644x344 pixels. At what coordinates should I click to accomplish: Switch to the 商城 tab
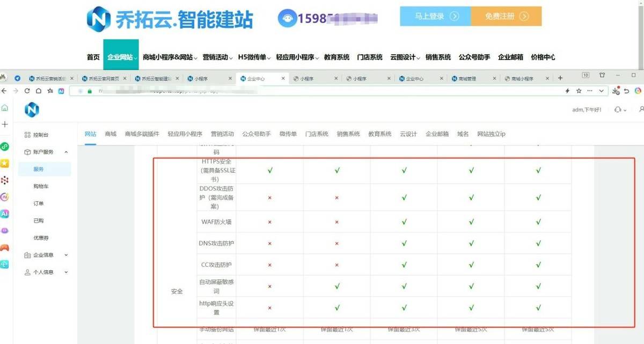click(x=111, y=134)
